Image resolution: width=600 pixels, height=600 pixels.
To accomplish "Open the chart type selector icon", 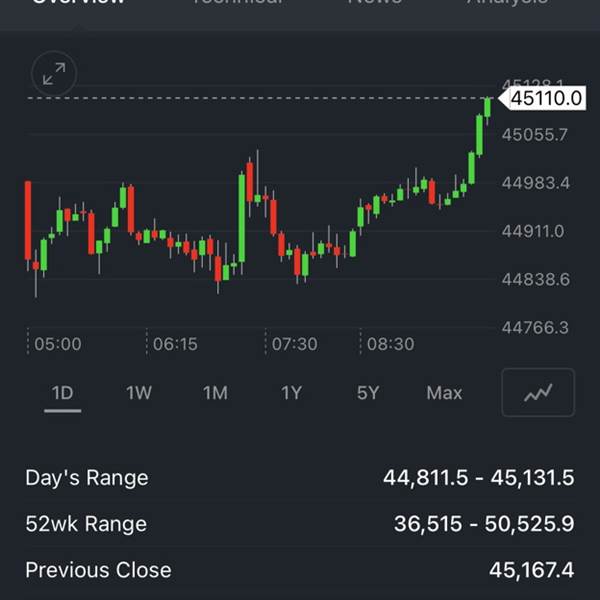I will tap(538, 393).
